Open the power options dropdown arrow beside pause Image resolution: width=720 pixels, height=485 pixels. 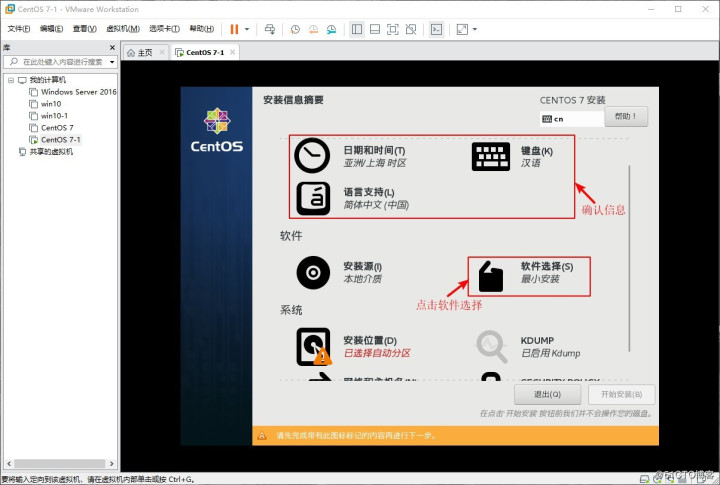click(x=247, y=29)
